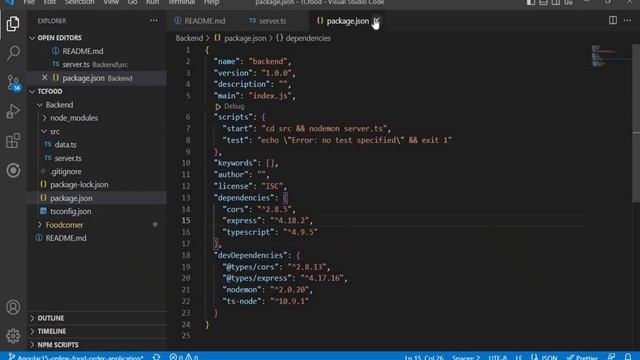
Task: Open data.ts in the file tree
Action: click(x=65, y=144)
